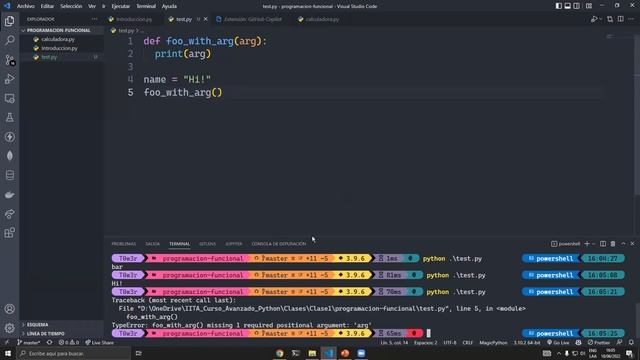The image size is (640, 360).
Task: Open editor More Actions ellipsis
Action: click(x=631, y=19)
